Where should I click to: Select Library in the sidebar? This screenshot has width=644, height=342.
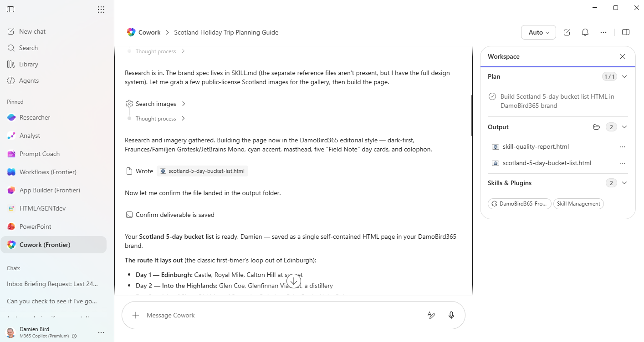(29, 64)
